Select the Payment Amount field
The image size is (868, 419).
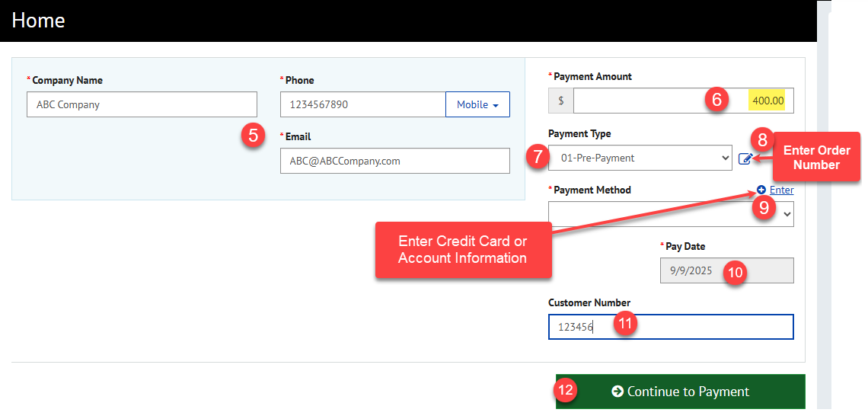coord(647,101)
